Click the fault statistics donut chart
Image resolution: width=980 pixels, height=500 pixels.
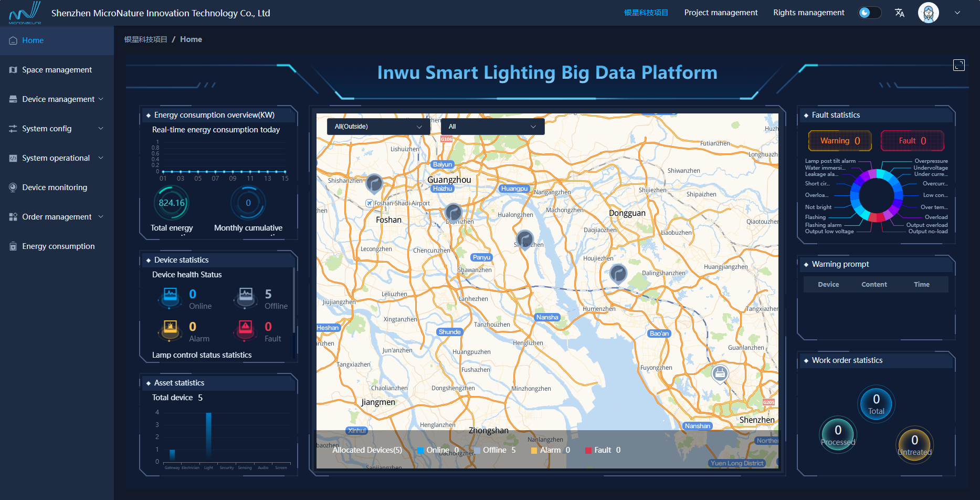pyautogui.click(x=876, y=195)
